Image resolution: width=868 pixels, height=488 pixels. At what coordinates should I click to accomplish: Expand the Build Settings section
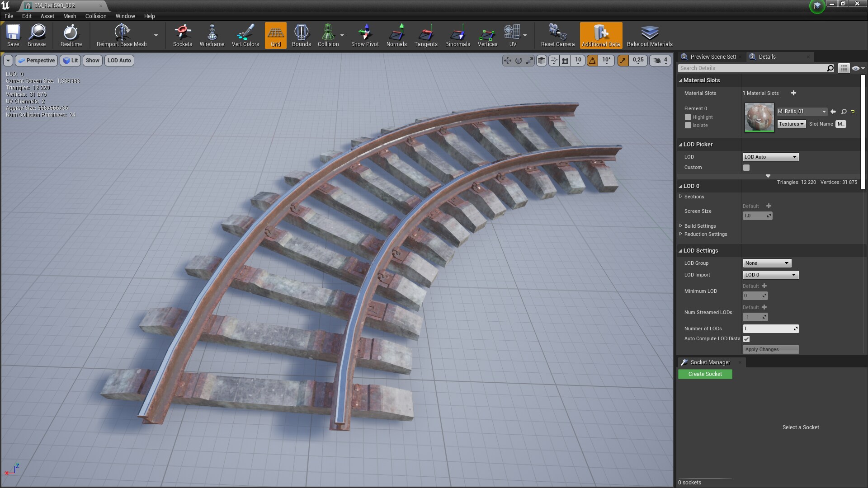(699, 226)
